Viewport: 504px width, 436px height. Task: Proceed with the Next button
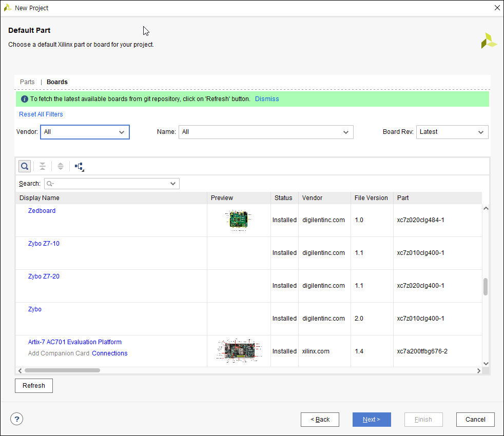[x=372, y=420]
